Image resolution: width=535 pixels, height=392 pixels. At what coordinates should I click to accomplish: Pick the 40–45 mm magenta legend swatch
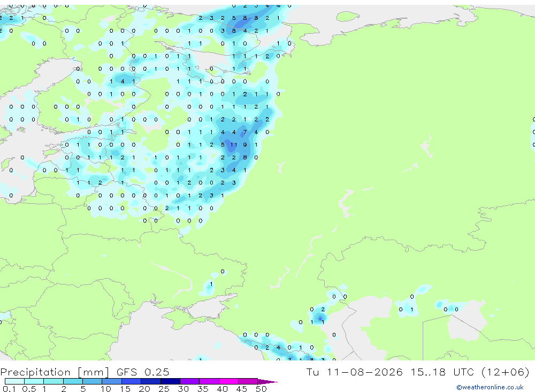228,381
